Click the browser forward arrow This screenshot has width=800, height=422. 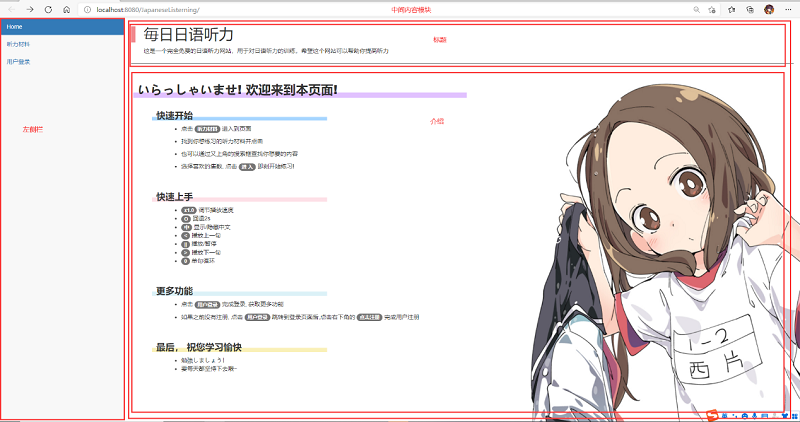click(30, 9)
